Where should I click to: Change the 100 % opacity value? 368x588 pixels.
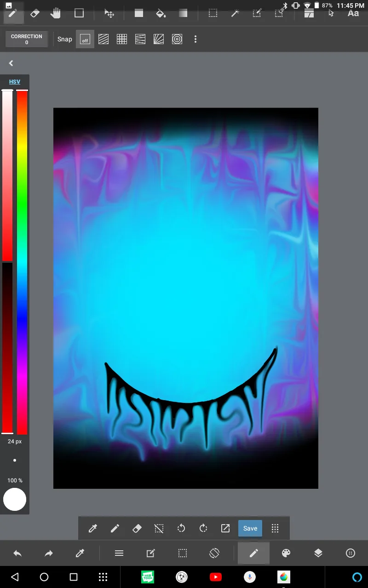click(15, 481)
